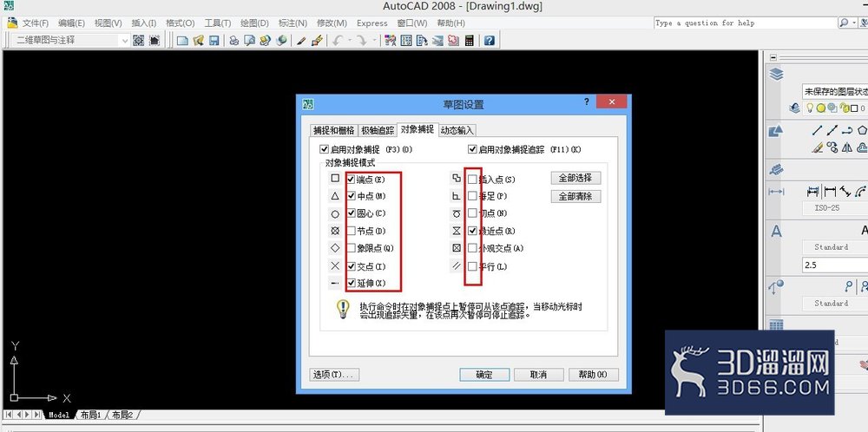Click the 全部选择 button

[575, 178]
